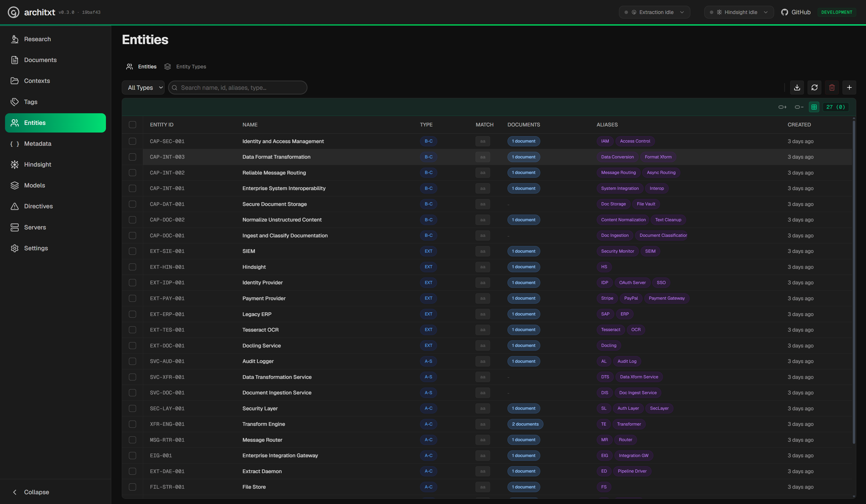
Task: Check the CAP-INT-003 row checkbox
Action: [132, 157]
